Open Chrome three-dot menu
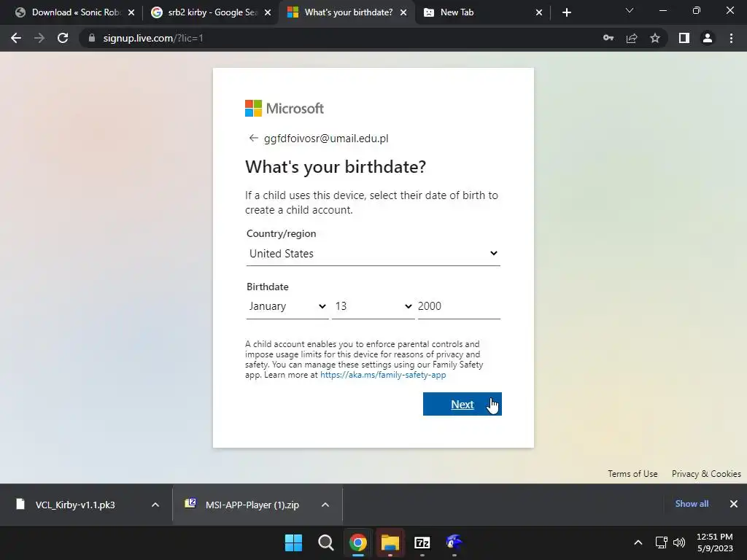This screenshot has width=747, height=560. (731, 38)
